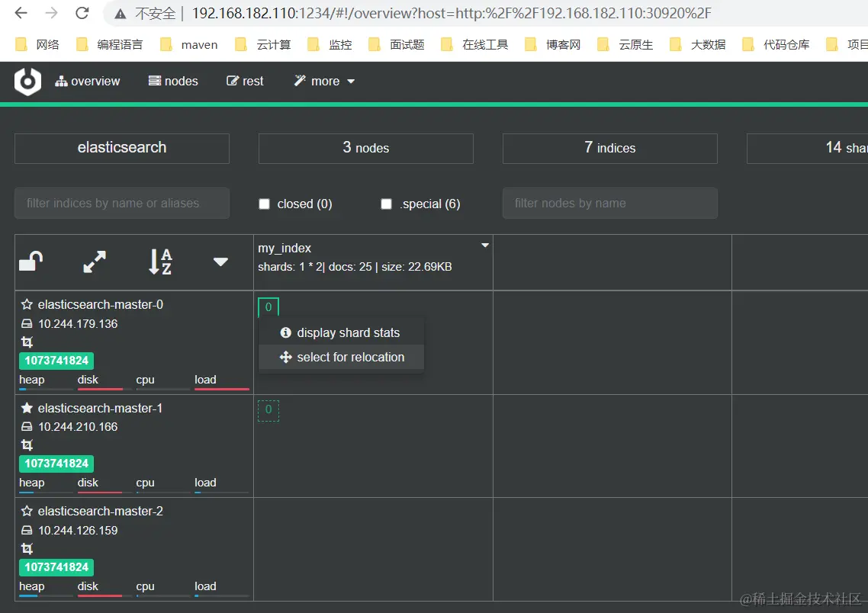
Task: Click the Cerebro logo icon
Action: 27,81
